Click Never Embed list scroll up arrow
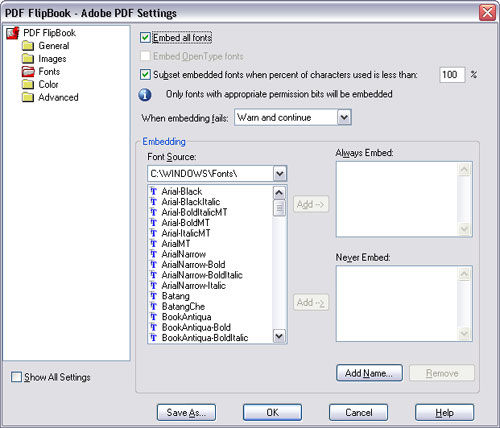Image resolution: width=500 pixels, height=428 pixels. pos(464,274)
